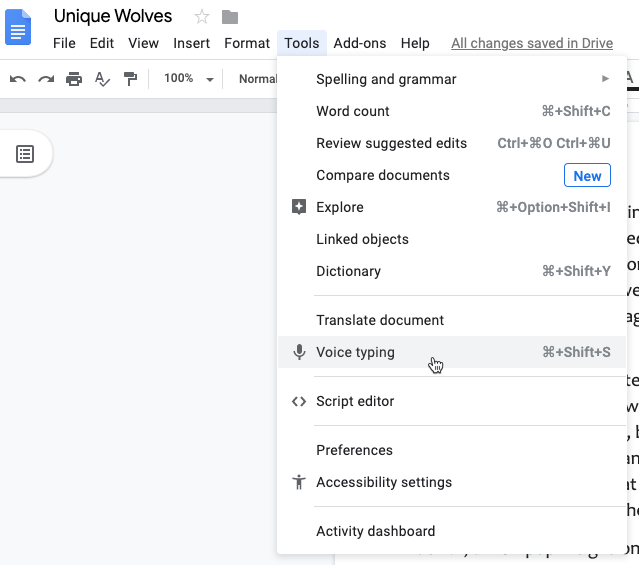Open the Dictionary option
The image size is (639, 565).
(452, 271)
